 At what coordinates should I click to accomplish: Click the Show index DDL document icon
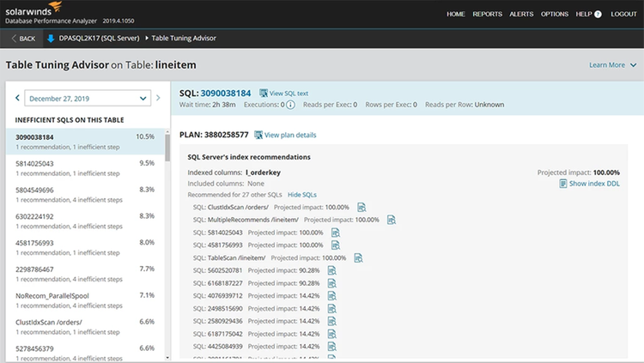[563, 184]
